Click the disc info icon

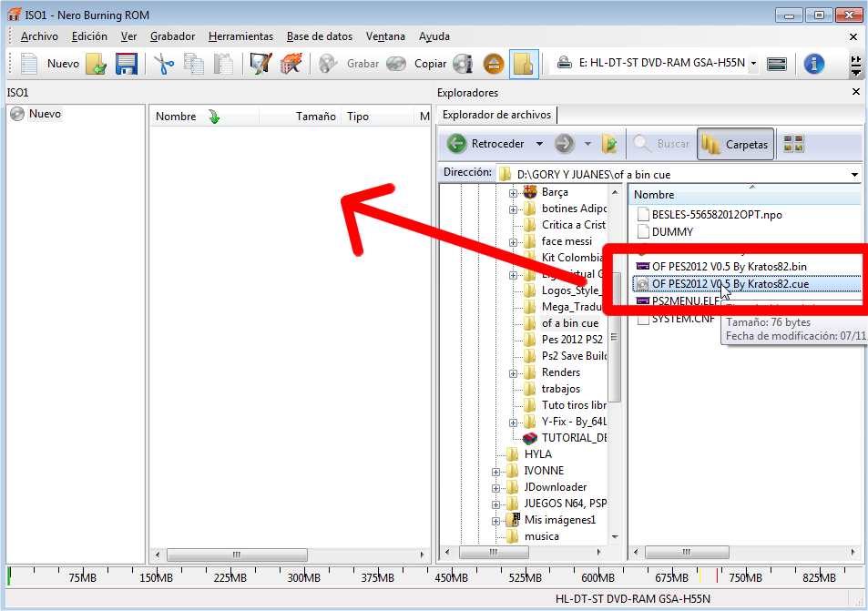pyautogui.click(x=463, y=64)
